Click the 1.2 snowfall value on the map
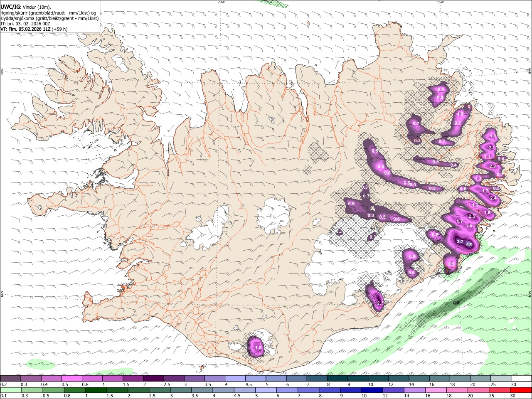This screenshot has height=399, width=532. pos(478,179)
